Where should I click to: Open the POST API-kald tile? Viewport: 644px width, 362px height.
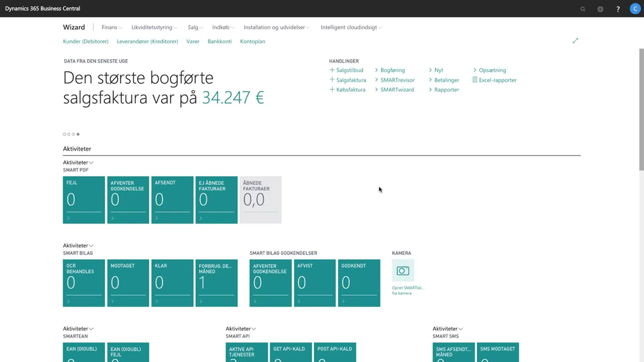click(x=335, y=352)
